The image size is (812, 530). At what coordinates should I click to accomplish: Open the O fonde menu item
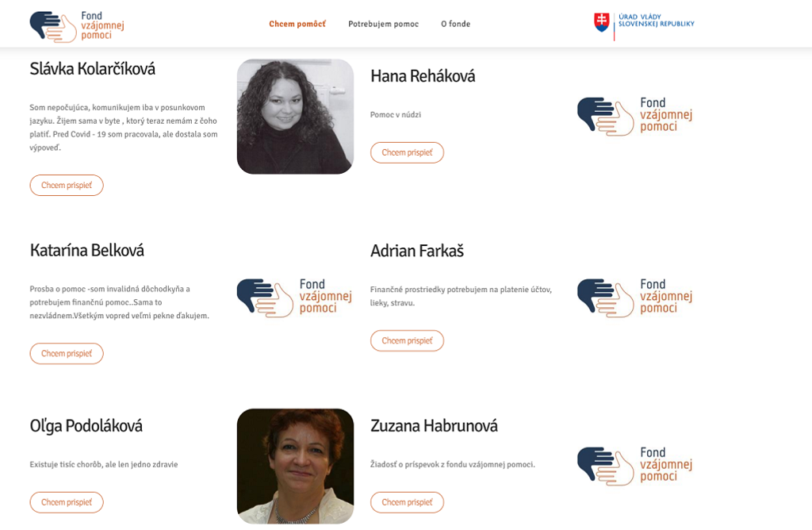[456, 24]
